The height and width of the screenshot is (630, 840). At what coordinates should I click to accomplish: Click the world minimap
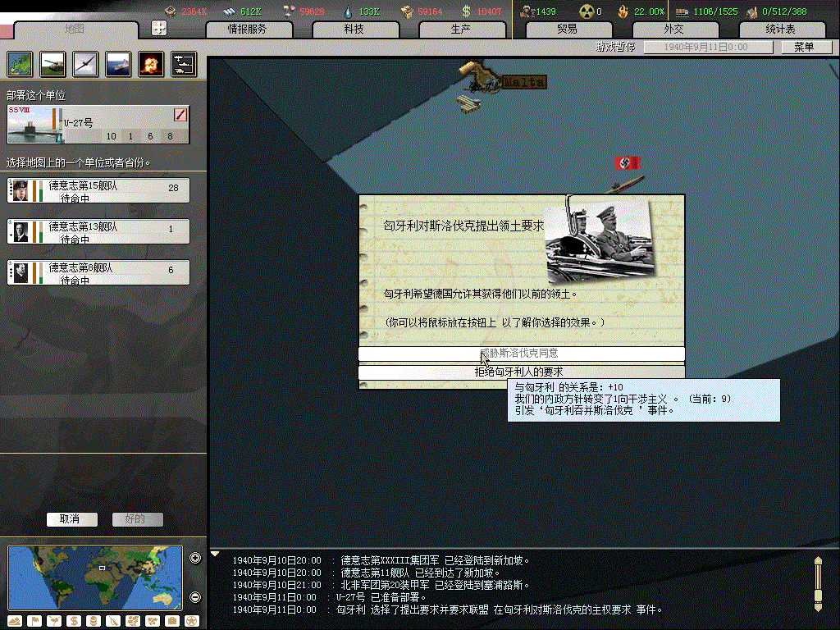coord(95,577)
